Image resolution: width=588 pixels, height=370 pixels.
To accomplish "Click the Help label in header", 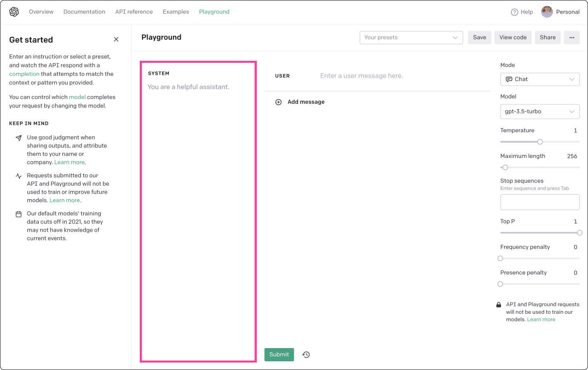I will [527, 12].
